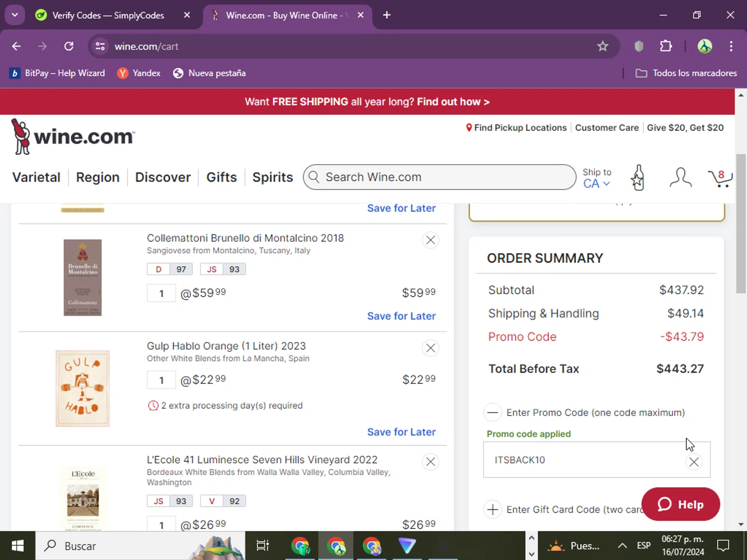747x560 pixels.
Task: Open the Gifts menu
Action: 222,177
